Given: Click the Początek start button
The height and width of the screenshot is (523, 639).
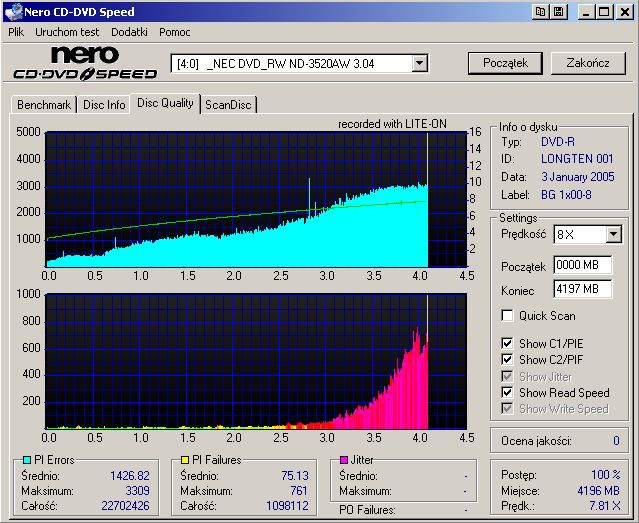Looking at the screenshot, I should click(505, 63).
